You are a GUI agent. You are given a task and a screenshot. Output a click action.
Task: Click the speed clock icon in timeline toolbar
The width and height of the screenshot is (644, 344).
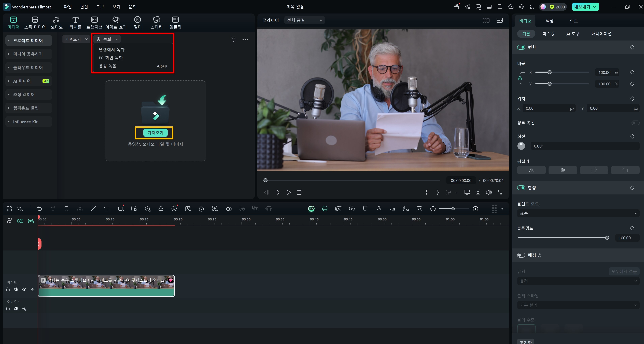coord(147,209)
